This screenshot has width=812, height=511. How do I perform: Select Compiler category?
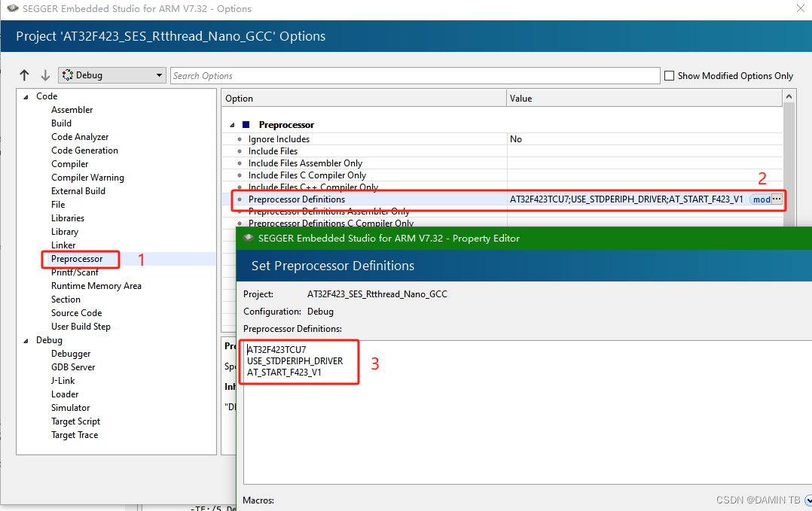(70, 164)
